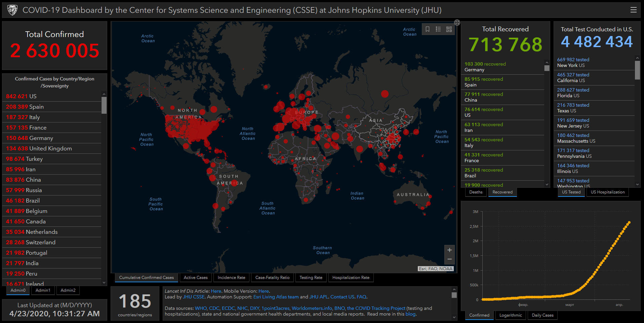The height and width of the screenshot is (323, 644).
Task: Select the Testing Rate tab
Action: (311, 278)
